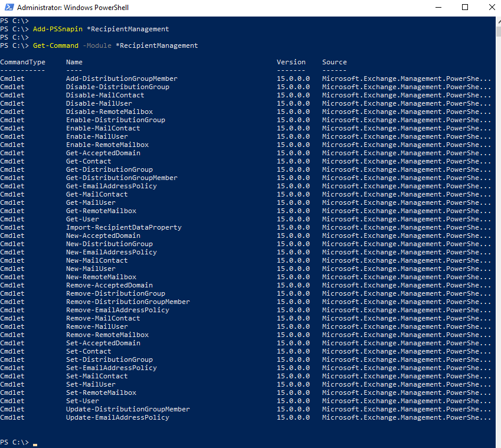Viewport: 501px width, 448px height.
Task: Click the vertical scrollbar thumb
Action: point(499,32)
